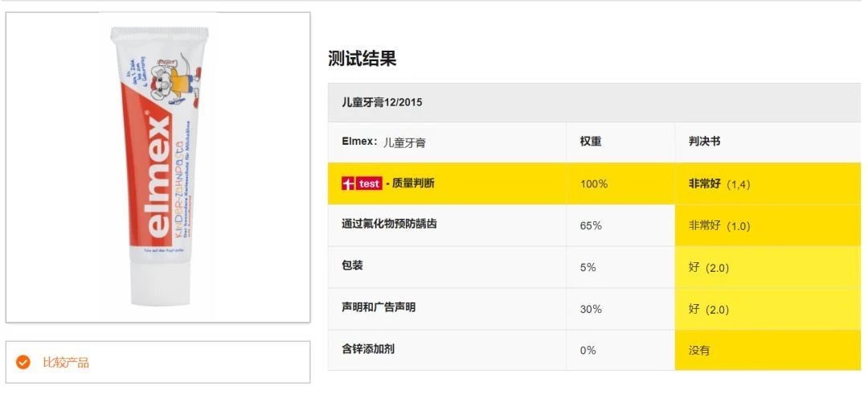Click the 权重 column header
The image size is (868, 403).
tap(591, 142)
